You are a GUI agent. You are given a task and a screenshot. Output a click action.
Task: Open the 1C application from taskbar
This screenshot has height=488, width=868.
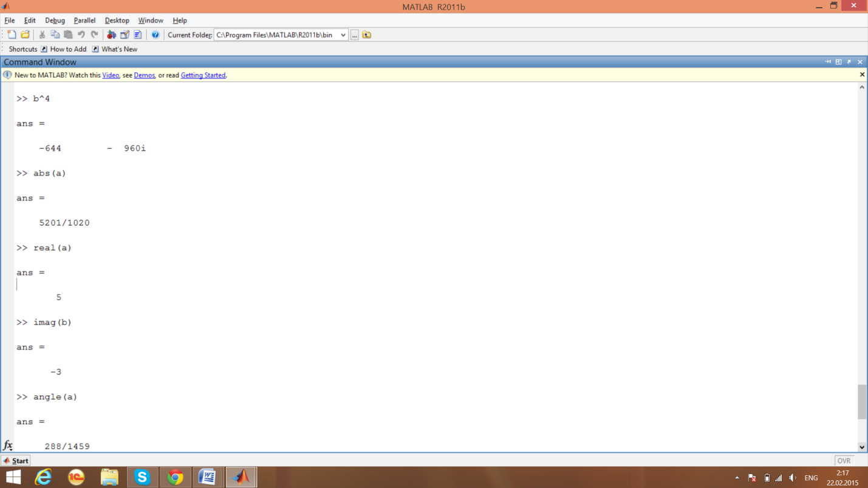pos(76,477)
